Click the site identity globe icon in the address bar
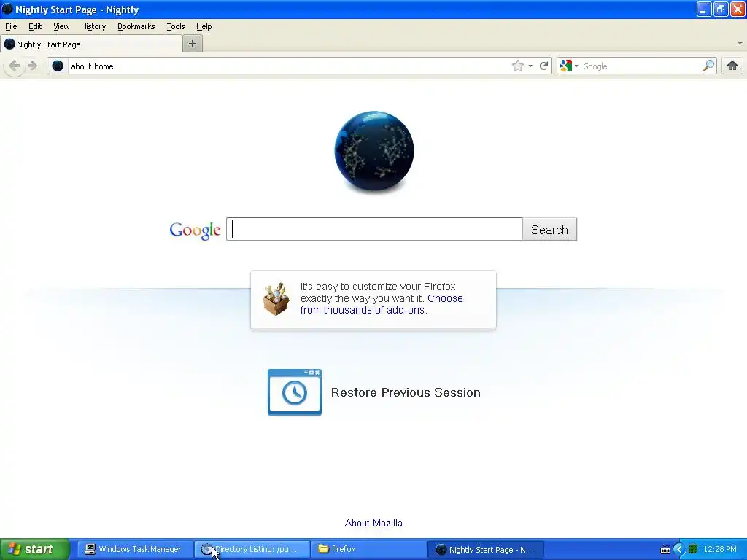 (x=58, y=66)
